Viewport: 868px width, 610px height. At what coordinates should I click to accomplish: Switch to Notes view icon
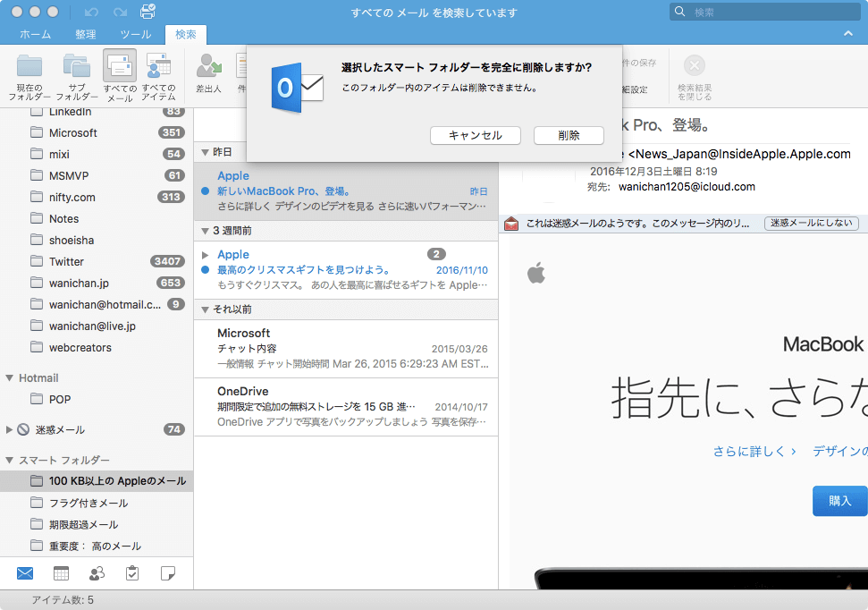click(168, 573)
